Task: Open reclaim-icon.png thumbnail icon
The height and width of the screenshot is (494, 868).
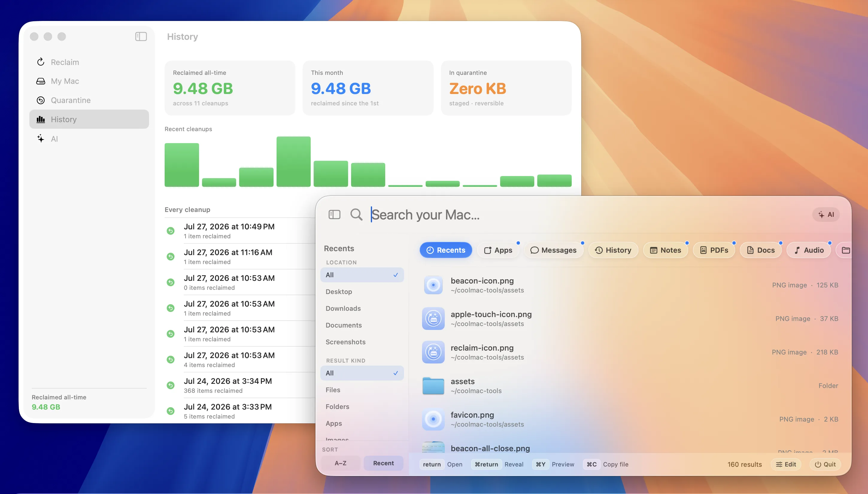Action: tap(433, 352)
